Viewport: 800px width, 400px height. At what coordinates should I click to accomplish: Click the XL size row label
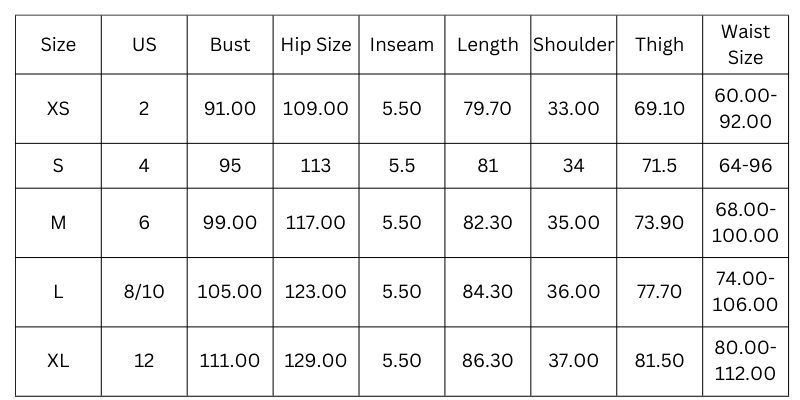(x=58, y=361)
